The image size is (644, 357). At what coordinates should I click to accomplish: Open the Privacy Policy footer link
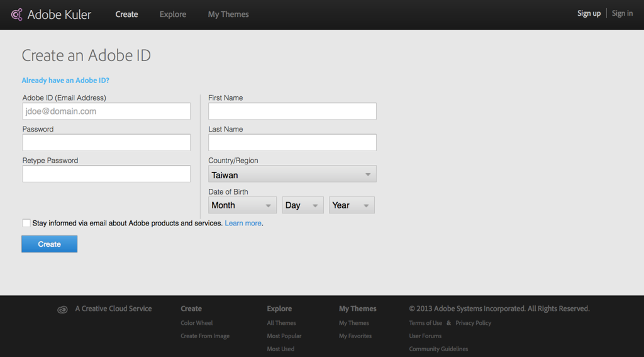tap(474, 323)
